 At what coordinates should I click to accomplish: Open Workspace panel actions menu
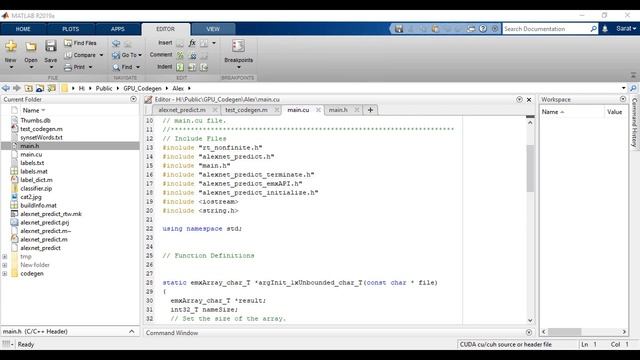coord(623,99)
